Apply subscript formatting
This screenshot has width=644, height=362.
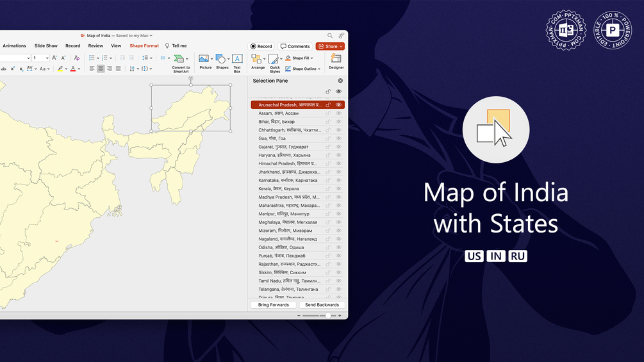click(21, 69)
